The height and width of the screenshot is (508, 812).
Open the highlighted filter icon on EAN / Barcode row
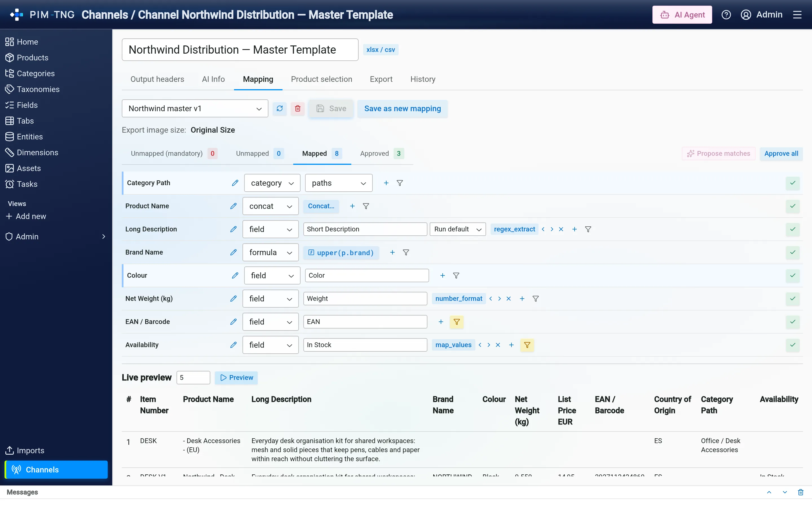pos(457,322)
